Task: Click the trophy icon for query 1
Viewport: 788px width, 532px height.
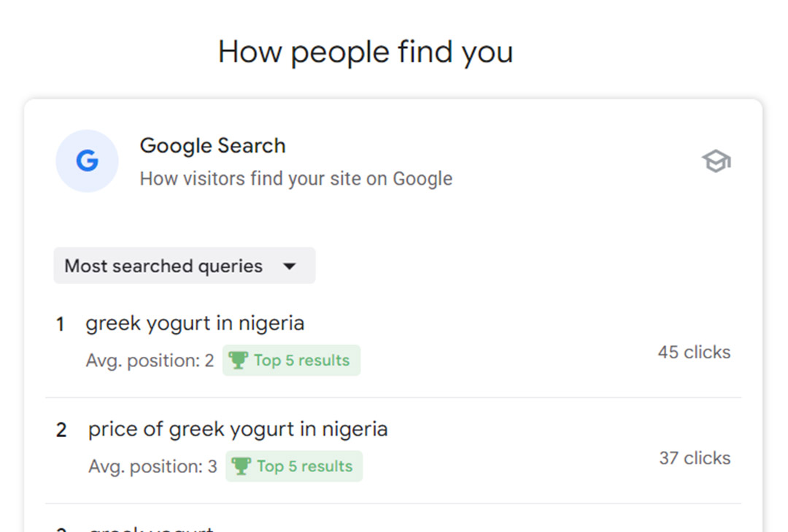Action: [238, 360]
